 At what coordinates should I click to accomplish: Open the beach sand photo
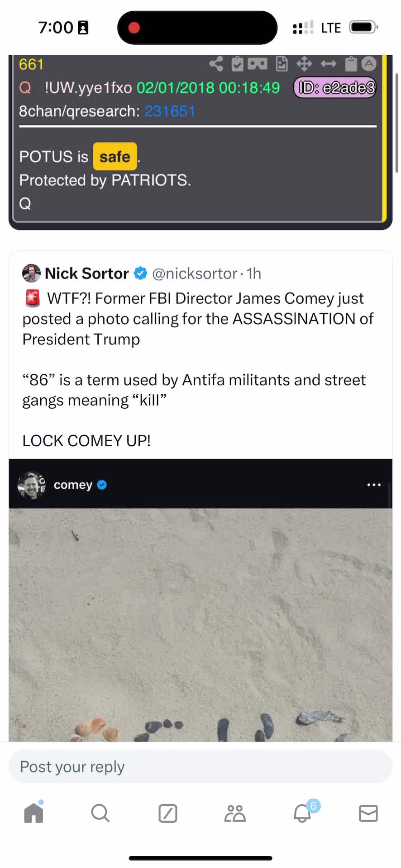pos(200,624)
